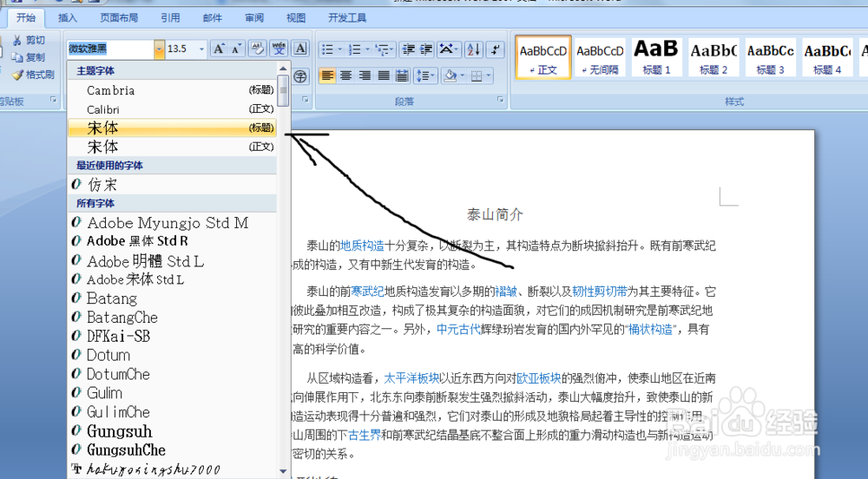Click the font list scrollbar thumb
This screenshot has width=868, height=479.
pos(284,90)
